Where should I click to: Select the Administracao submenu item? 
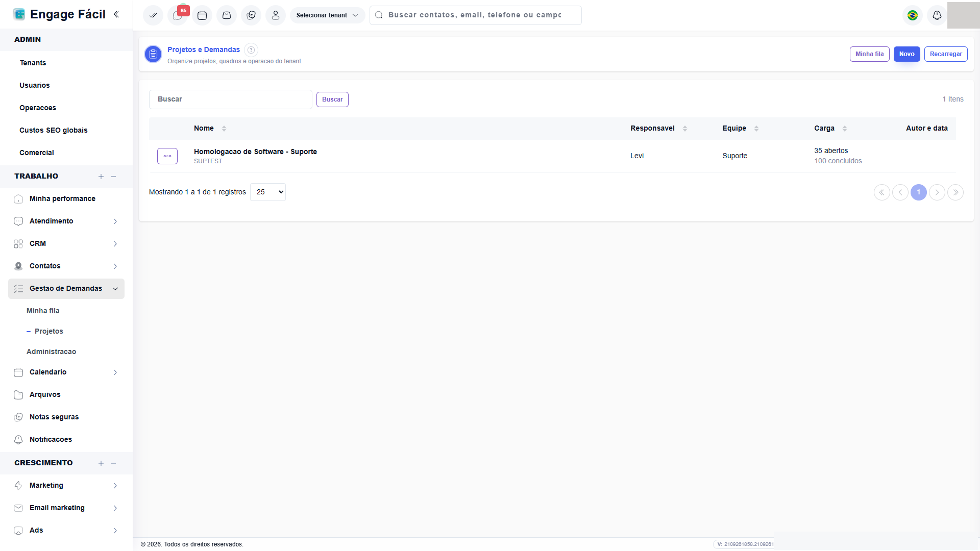pyautogui.click(x=51, y=352)
